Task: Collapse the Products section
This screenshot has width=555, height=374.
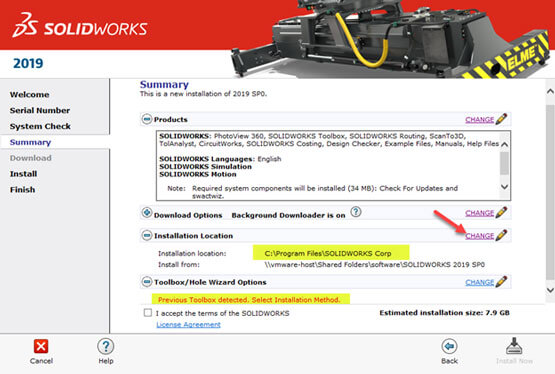Action: click(x=147, y=119)
